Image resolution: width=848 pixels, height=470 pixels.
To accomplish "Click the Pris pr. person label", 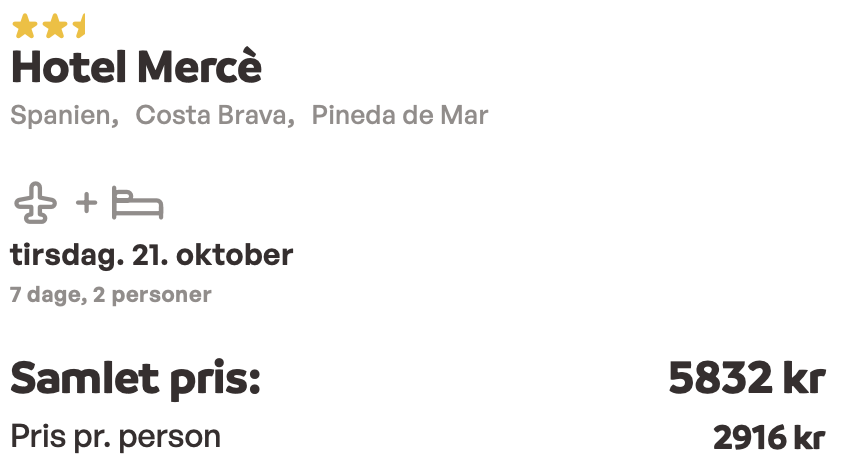I will [x=116, y=437].
